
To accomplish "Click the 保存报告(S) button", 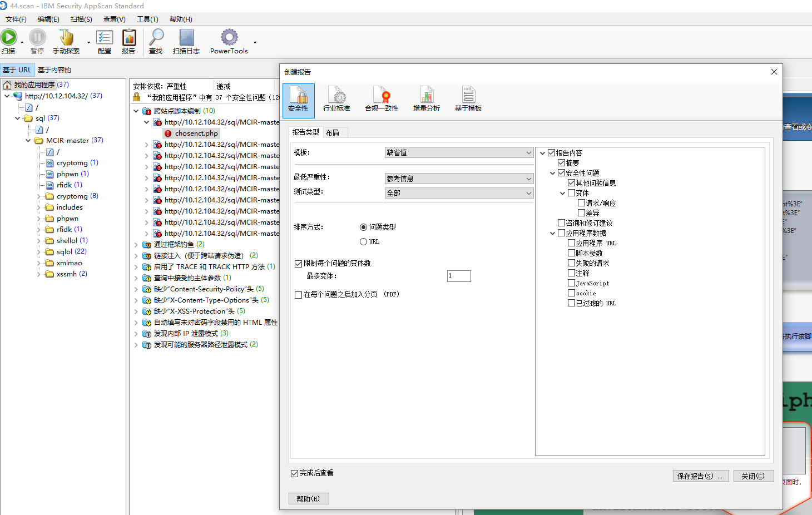I will point(701,476).
